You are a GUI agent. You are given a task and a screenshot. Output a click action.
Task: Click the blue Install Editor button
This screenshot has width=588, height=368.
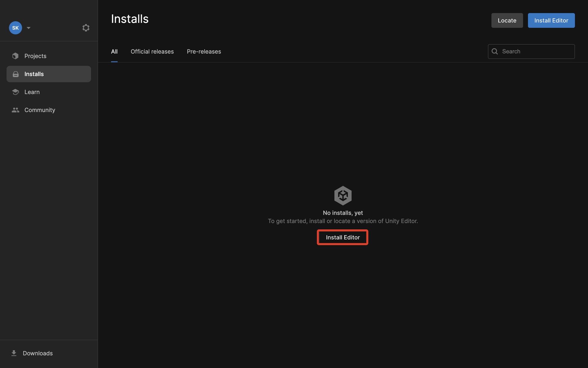point(551,20)
